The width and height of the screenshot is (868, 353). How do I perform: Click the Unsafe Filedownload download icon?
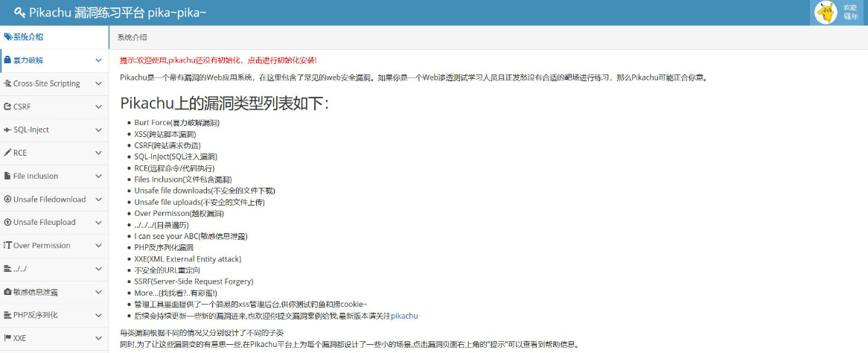[7, 199]
